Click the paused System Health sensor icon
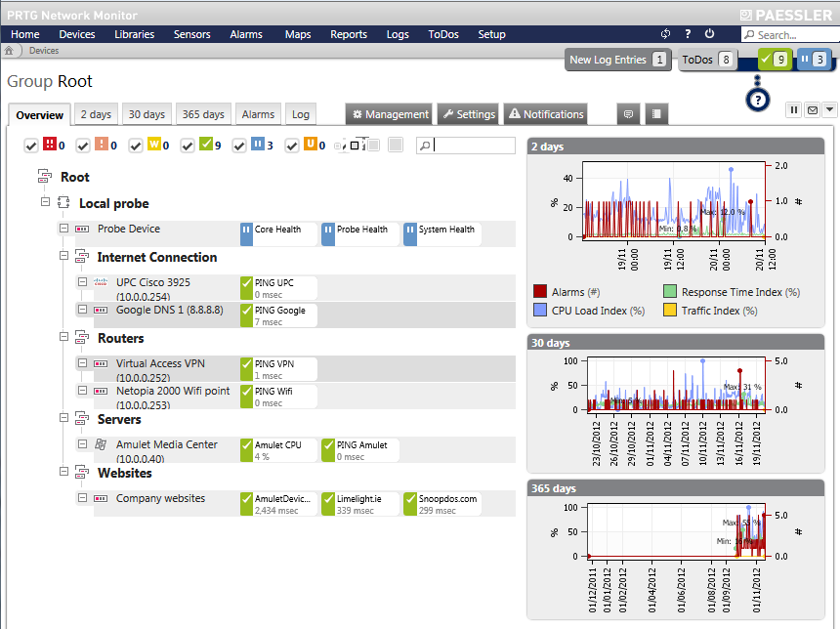 pyautogui.click(x=410, y=234)
